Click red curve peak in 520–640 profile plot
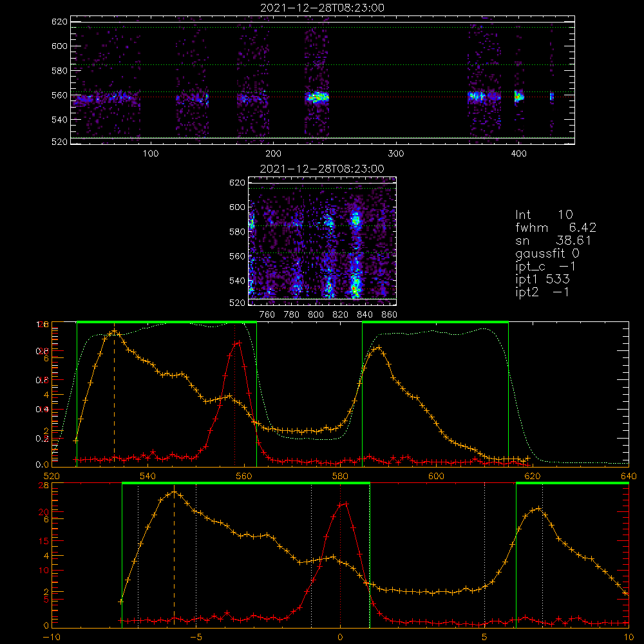The height and width of the screenshot is (644, 644). point(240,342)
